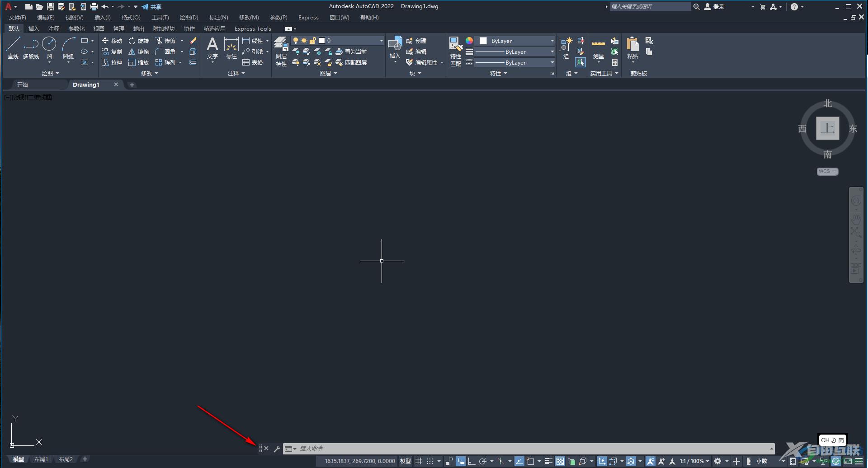This screenshot has height=468, width=868.
Task: Expand the Modify (修改) panel
Action: (149, 73)
